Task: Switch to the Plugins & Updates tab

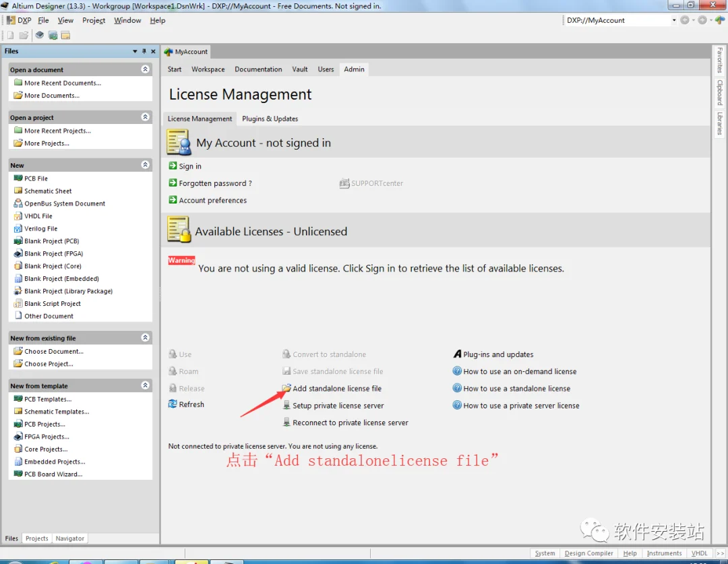Action: pos(270,119)
